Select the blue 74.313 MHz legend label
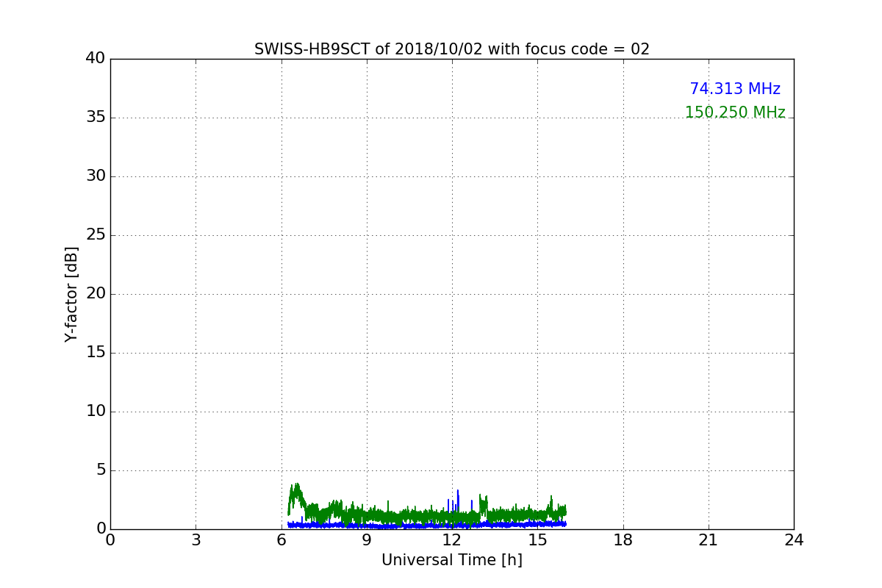882x588 pixels. point(735,89)
